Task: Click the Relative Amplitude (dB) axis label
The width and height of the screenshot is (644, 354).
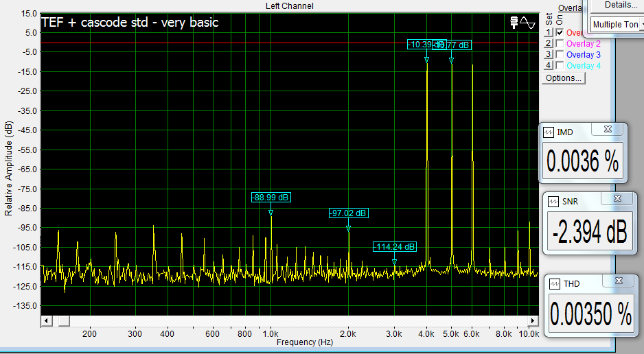Action: (x=9, y=168)
